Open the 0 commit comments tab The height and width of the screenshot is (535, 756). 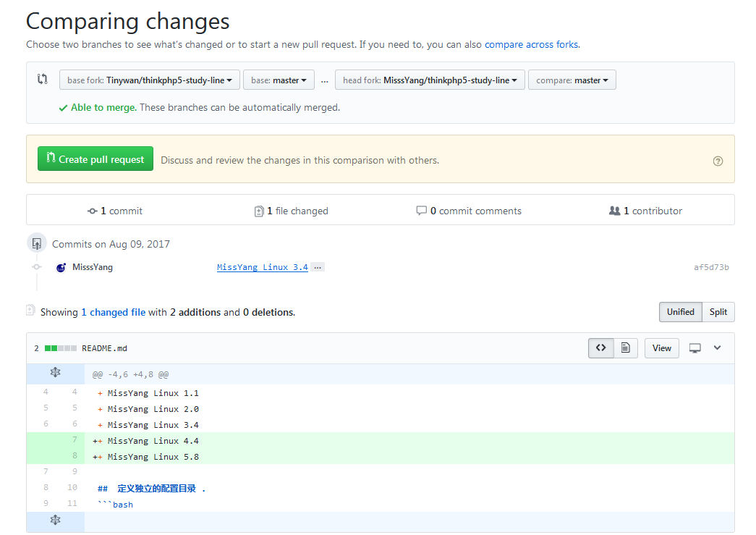pos(469,211)
